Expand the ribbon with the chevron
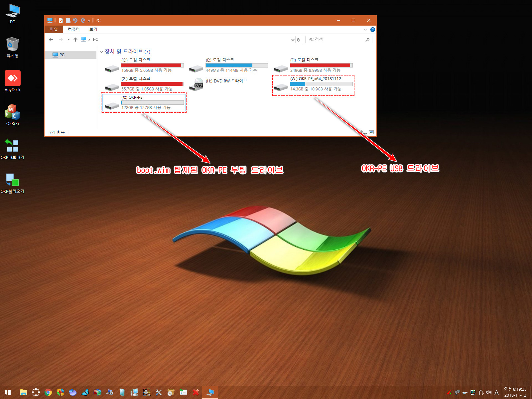 pos(365,30)
